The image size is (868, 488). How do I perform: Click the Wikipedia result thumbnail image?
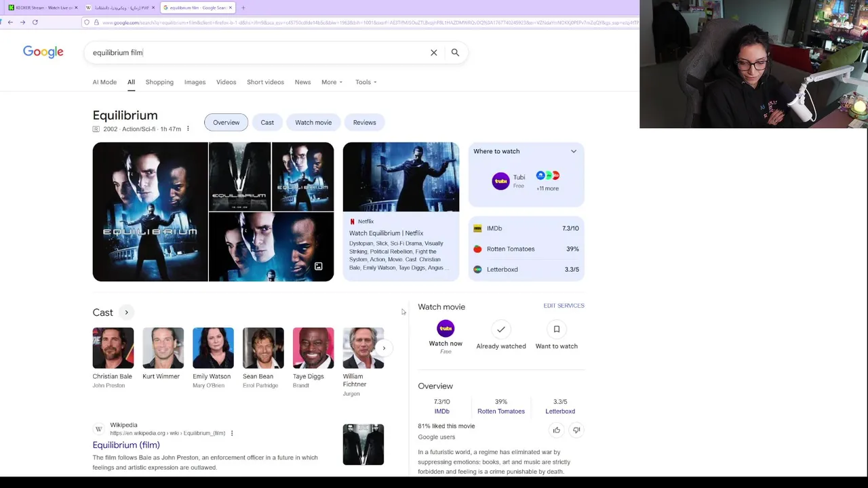(x=363, y=445)
